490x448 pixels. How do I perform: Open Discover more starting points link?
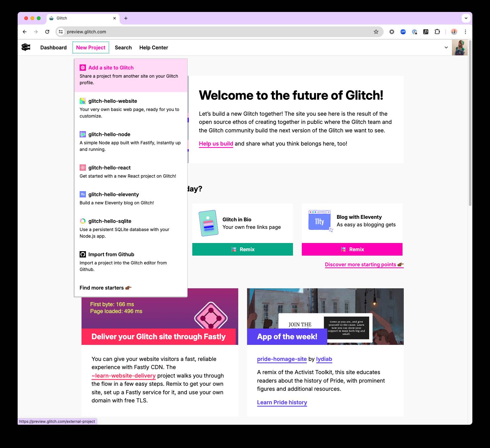pos(364,265)
